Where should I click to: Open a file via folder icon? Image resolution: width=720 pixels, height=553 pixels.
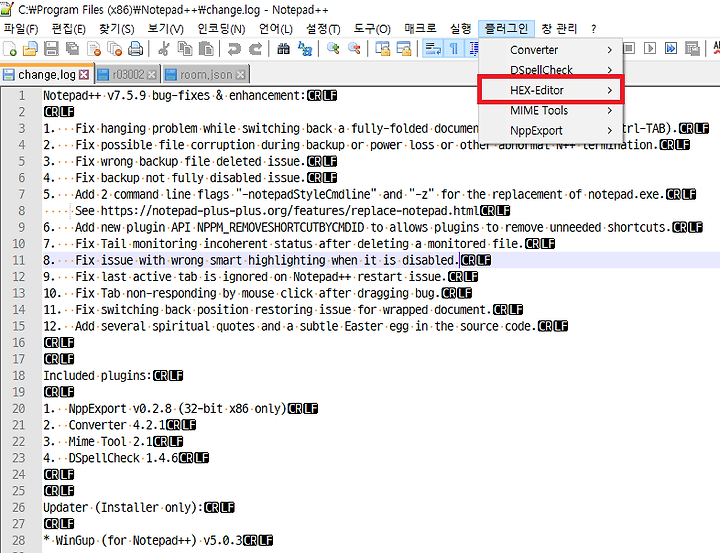(x=30, y=49)
